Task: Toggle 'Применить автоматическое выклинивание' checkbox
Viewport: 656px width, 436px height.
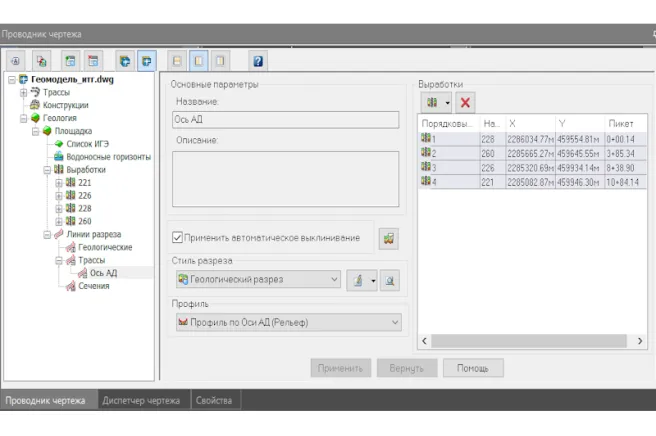Action: [178, 238]
